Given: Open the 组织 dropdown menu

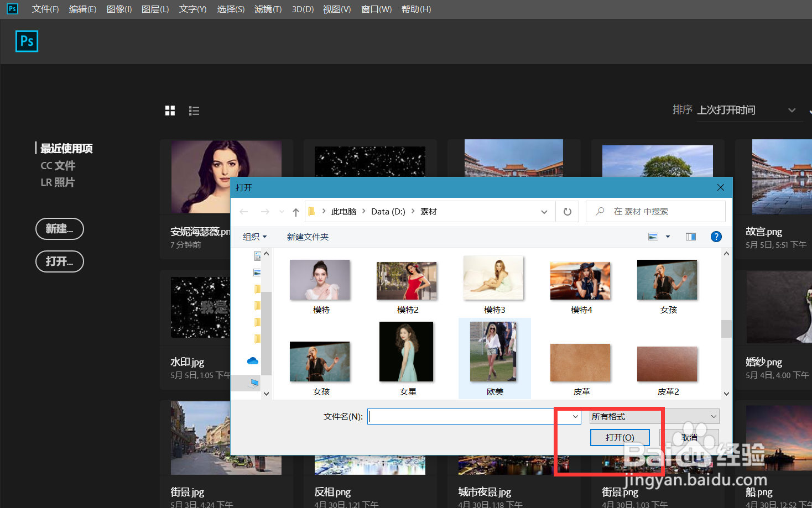Looking at the screenshot, I should click(x=255, y=237).
